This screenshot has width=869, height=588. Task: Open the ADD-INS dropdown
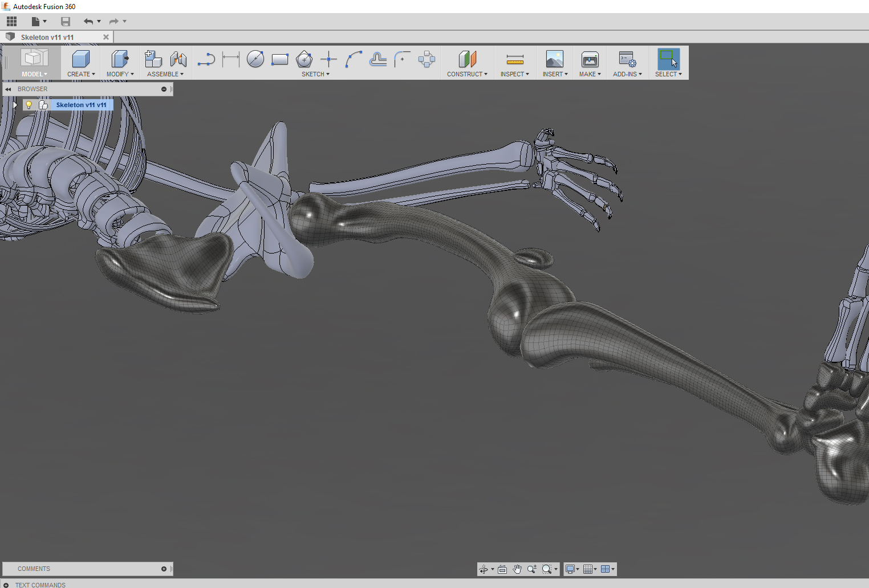(x=627, y=74)
